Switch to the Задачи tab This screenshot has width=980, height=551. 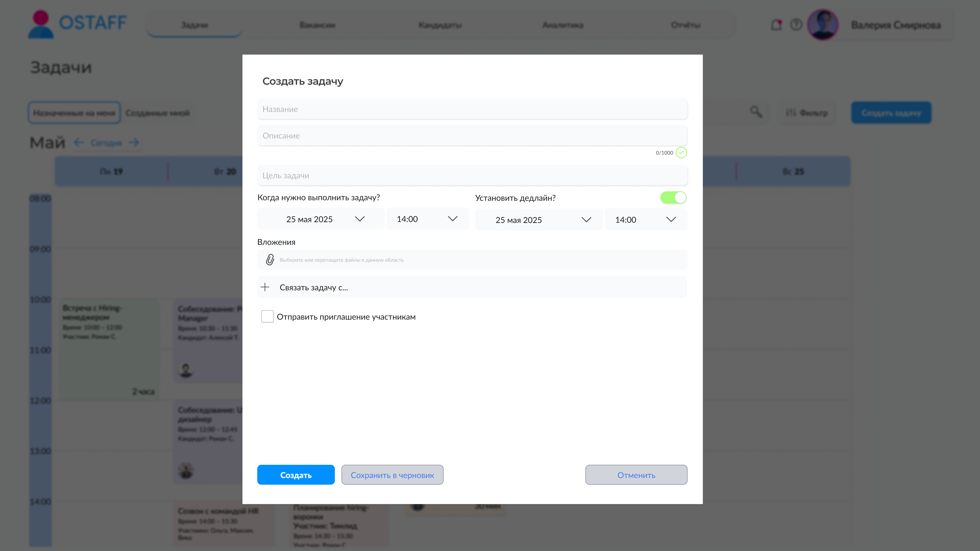[x=194, y=25]
